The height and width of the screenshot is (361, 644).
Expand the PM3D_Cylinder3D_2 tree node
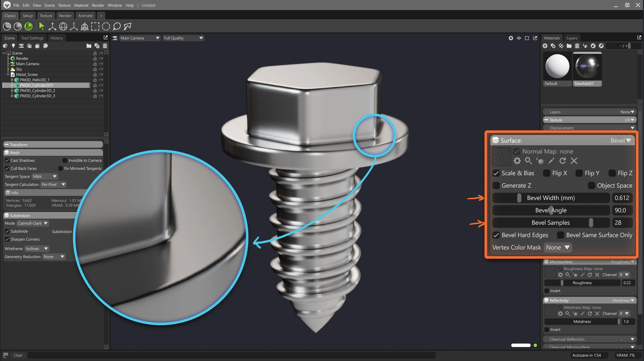coord(12,90)
